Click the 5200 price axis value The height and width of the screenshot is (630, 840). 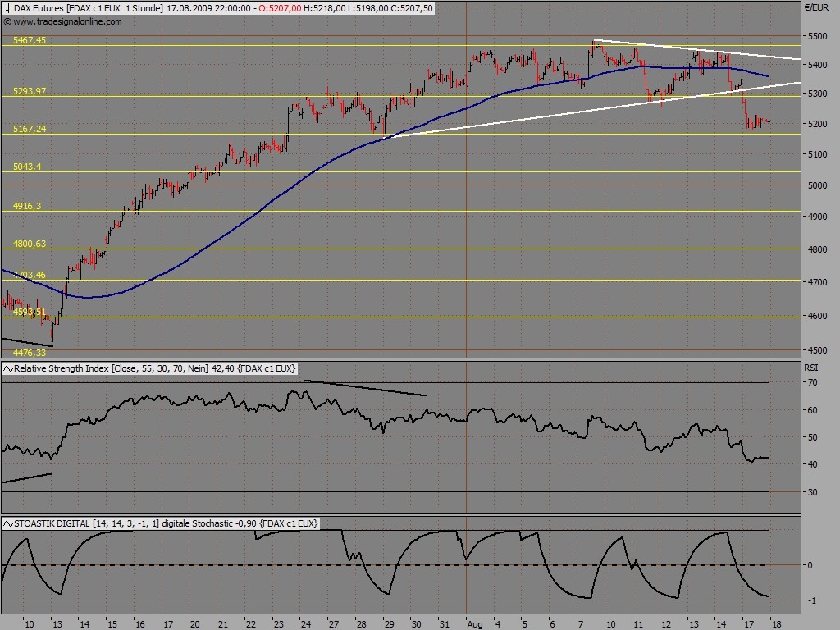[x=818, y=124]
